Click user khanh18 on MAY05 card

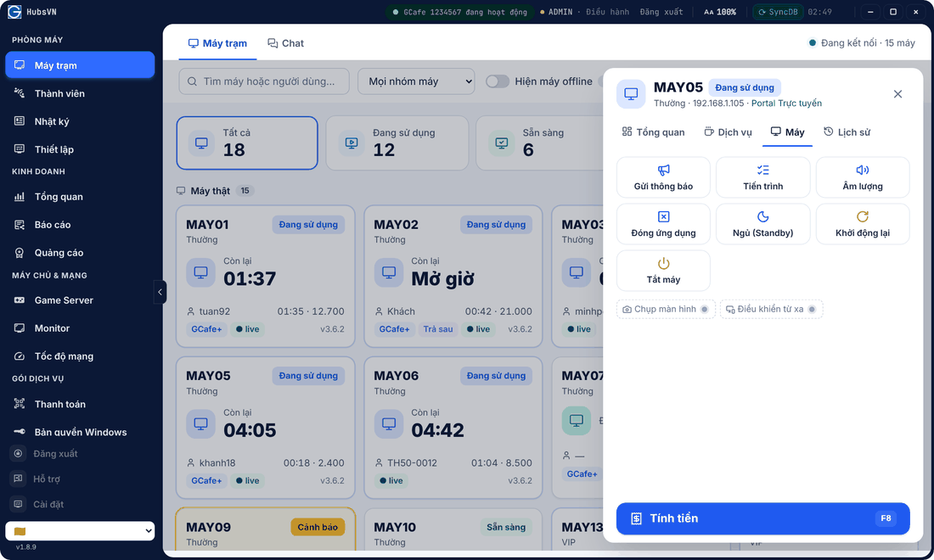[217, 463]
